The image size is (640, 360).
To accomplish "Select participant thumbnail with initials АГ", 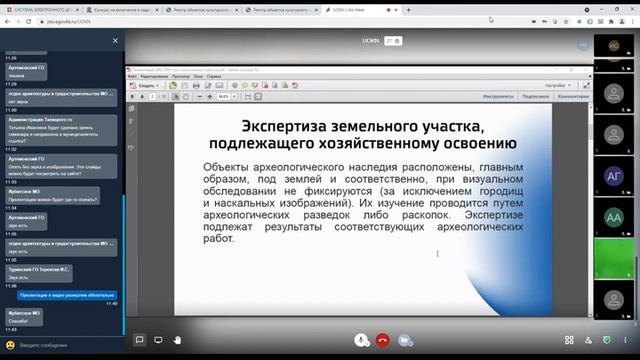I will click(614, 176).
